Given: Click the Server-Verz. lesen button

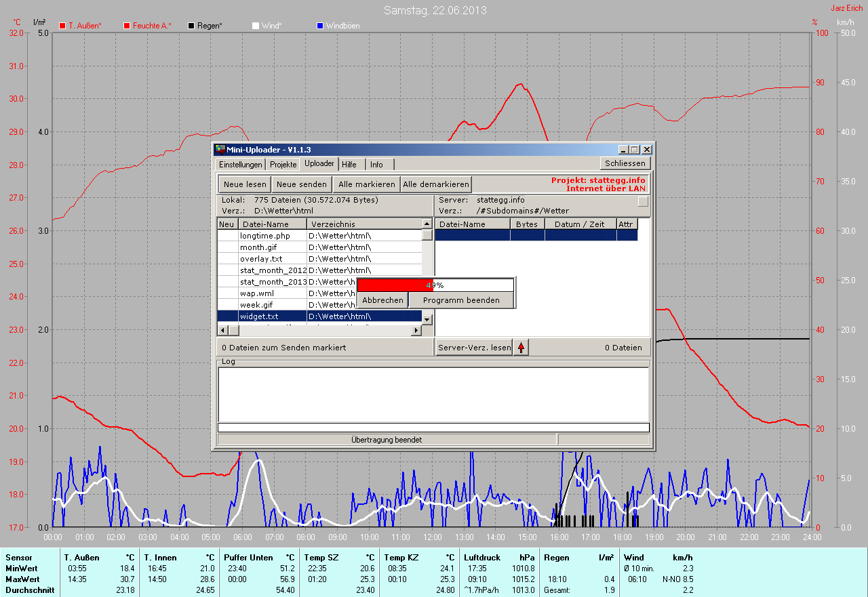Looking at the screenshot, I should pyautogui.click(x=474, y=348).
